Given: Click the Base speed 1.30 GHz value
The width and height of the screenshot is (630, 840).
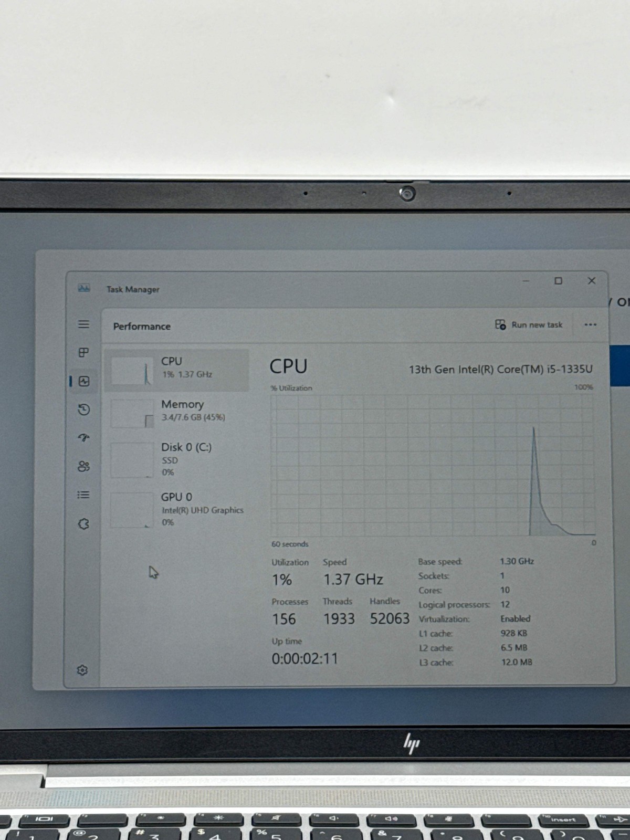Looking at the screenshot, I should tap(517, 561).
